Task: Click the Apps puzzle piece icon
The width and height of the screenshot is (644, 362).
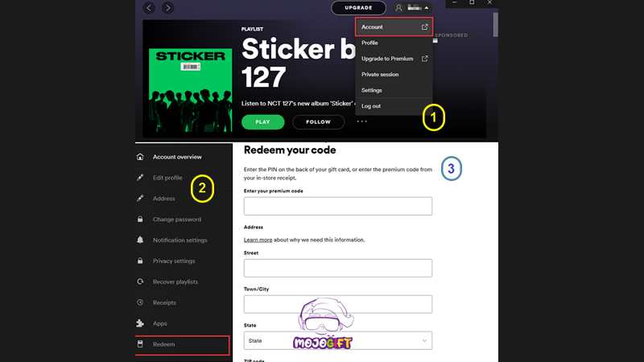Action: pyautogui.click(x=141, y=323)
